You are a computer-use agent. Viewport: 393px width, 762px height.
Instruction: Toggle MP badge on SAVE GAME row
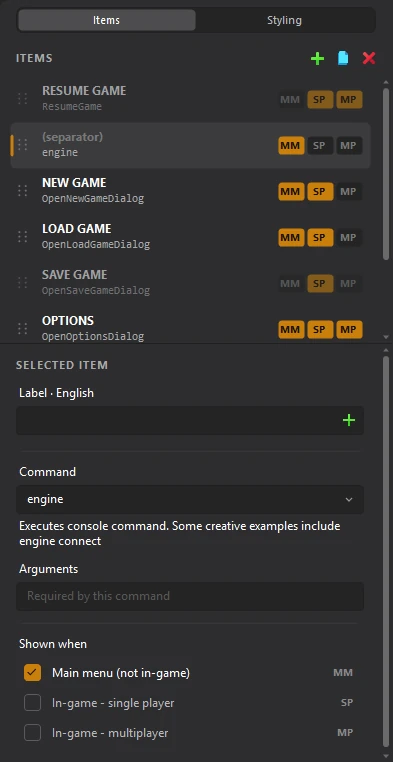(348, 283)
